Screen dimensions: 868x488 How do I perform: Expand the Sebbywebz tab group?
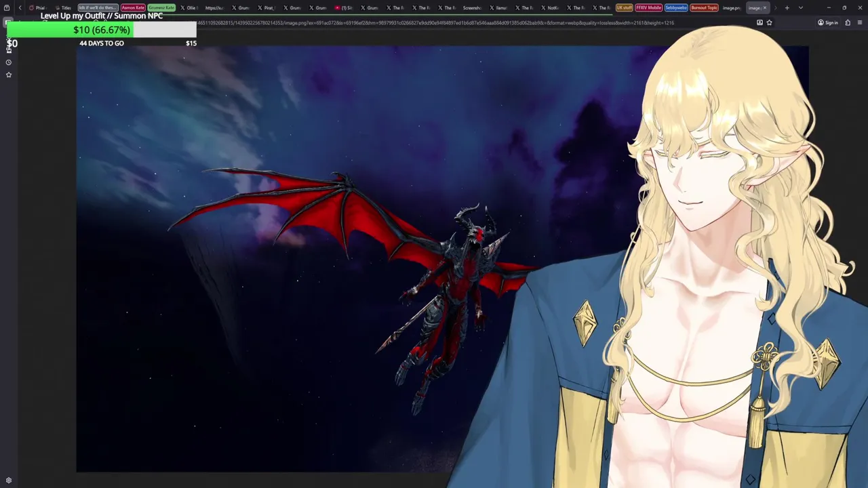click(x=676, y=7)
